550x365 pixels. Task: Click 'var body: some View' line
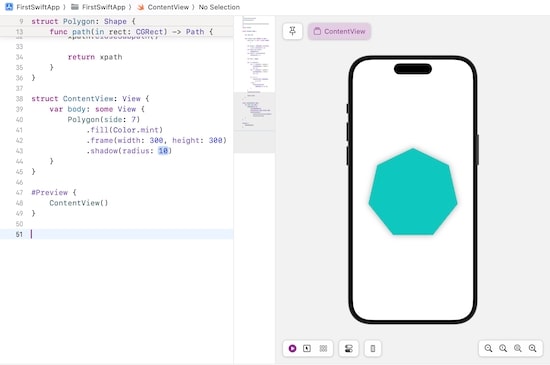click(97, 109)
